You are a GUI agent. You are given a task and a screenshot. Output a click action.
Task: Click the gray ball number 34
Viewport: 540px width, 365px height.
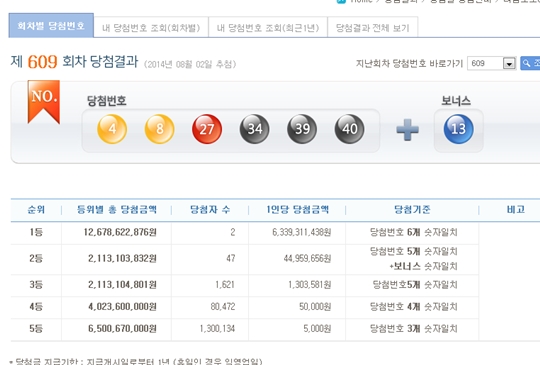pos(255,129)
